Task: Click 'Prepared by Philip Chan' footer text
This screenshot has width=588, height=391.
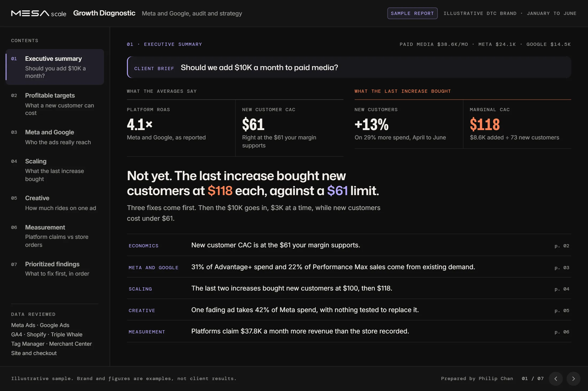Action: click(477, 378)
